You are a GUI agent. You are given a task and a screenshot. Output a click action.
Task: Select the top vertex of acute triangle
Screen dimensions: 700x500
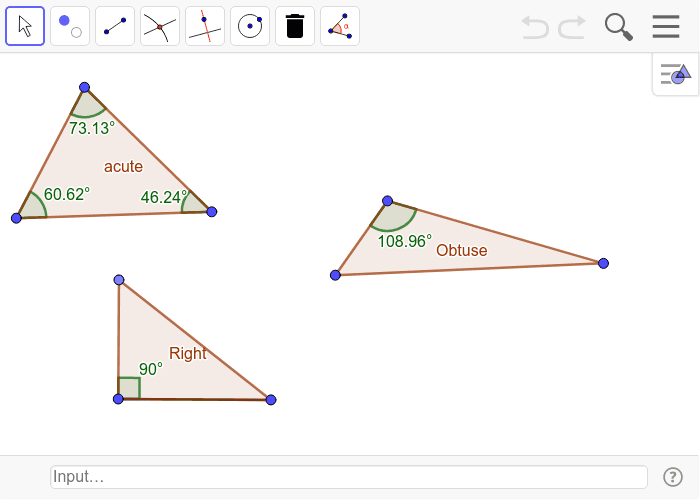(84, 87)
